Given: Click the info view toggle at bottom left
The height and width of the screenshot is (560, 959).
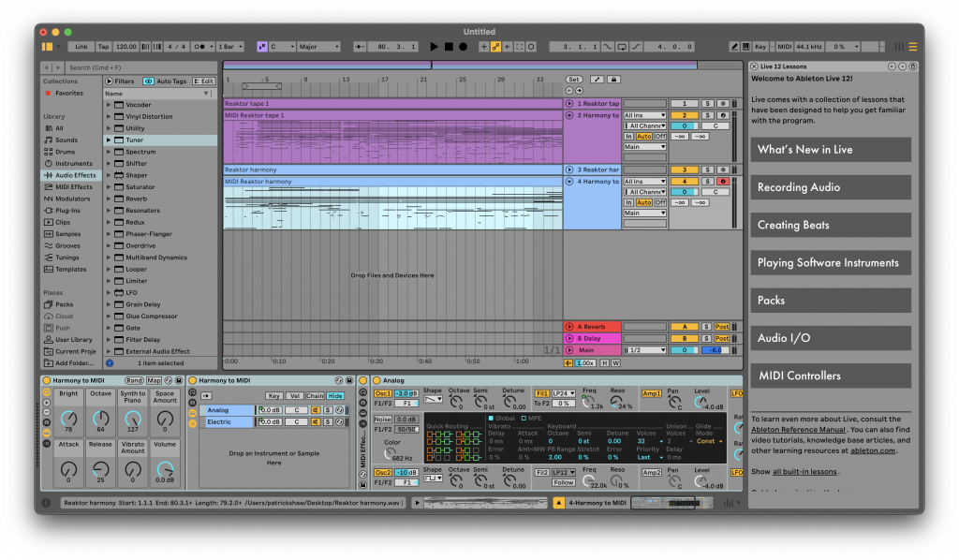Looking at the screenshot, I should 46,503.
